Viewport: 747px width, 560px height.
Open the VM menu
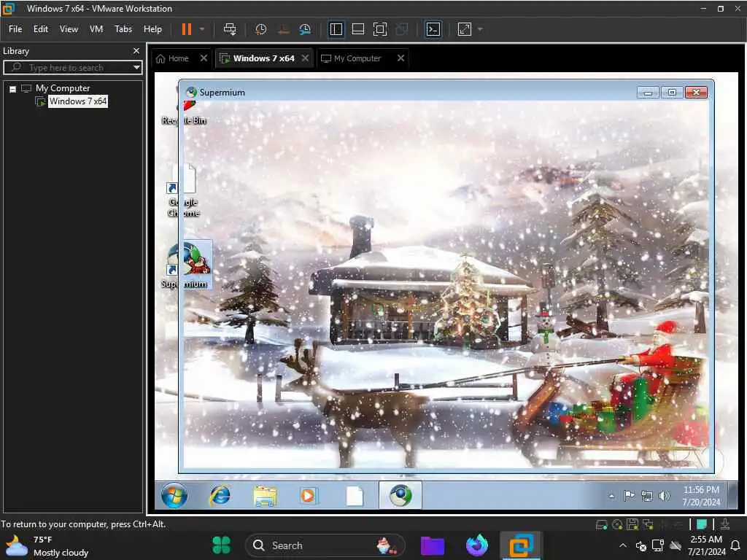click(96, 29)
